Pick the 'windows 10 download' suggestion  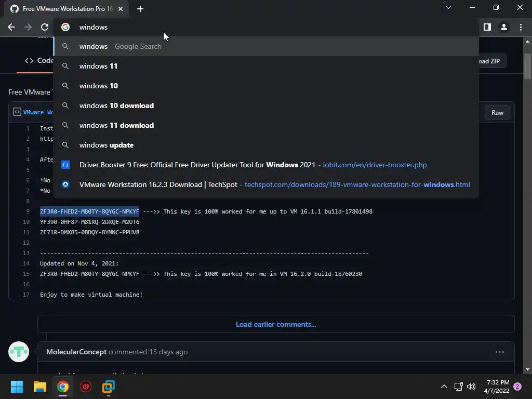click(x=266, y=105)
